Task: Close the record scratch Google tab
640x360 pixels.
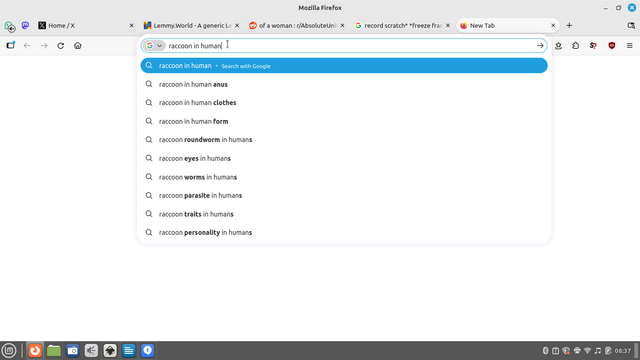Action: [448, 25]
